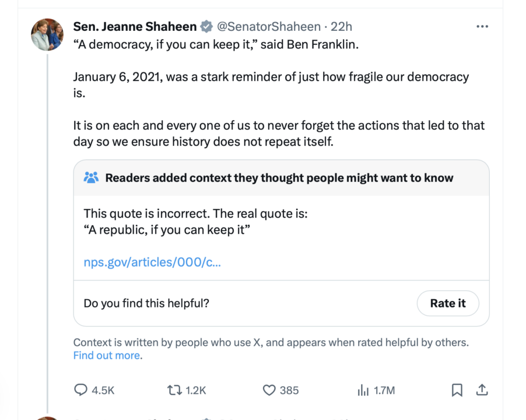Click the share icon on the tweet

[x=482, y=390]
